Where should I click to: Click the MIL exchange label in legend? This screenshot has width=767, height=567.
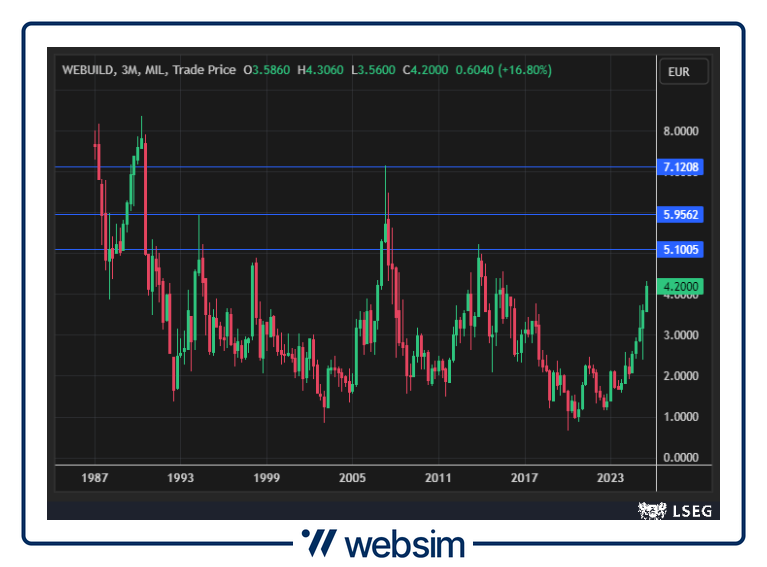pos(156,70)
